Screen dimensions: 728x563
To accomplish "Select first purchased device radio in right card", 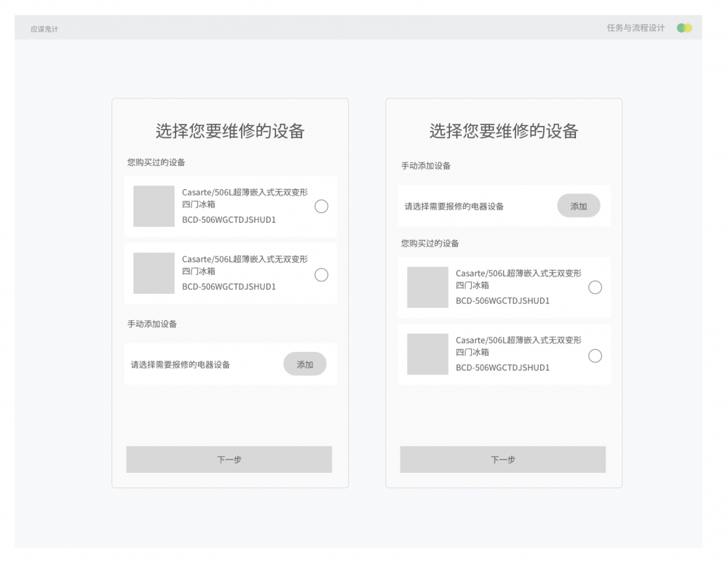I will 595,287.
